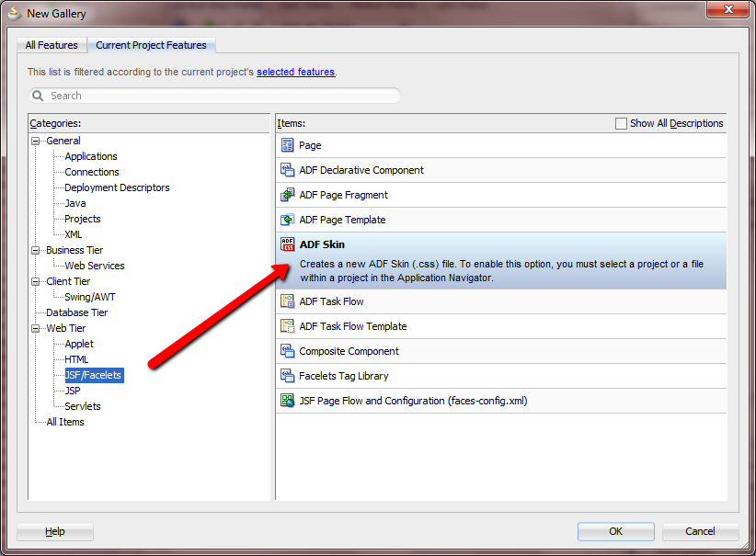Click the Composite Component icon

click(x=287, y=351)
